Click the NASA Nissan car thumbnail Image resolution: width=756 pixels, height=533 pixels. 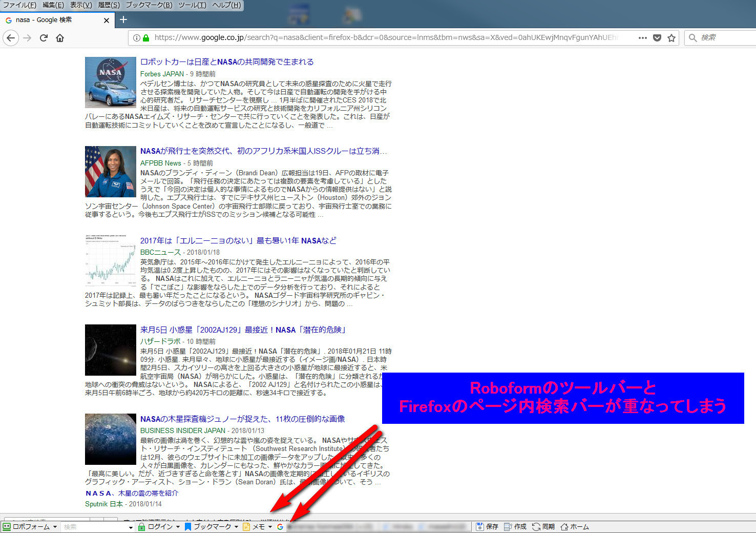(x=111, y=82)
